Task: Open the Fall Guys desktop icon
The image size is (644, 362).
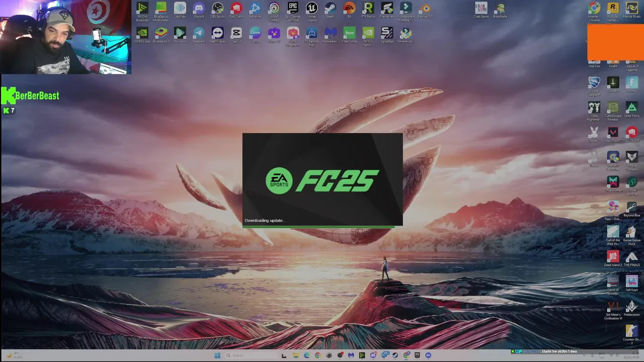Action: point(632,284)
